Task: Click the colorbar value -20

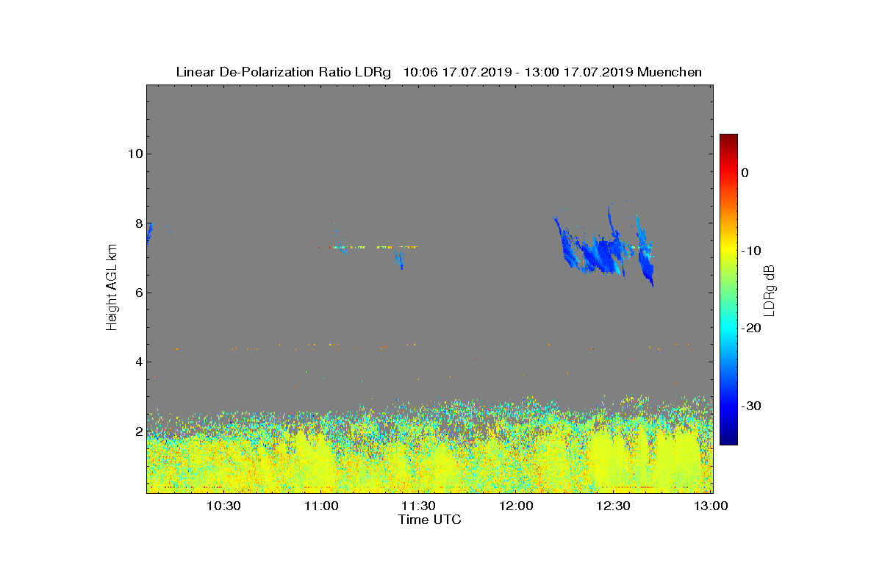Action: [x=750, y=329]
